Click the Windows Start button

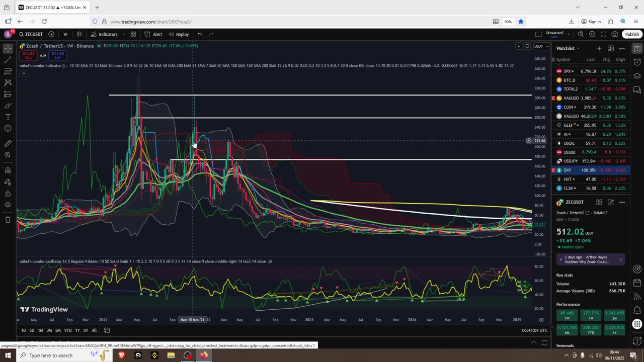click(8, 355)
